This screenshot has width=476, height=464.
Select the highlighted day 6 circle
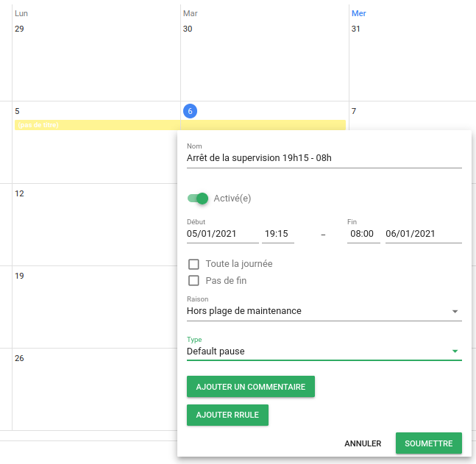(x=190, y=111)
